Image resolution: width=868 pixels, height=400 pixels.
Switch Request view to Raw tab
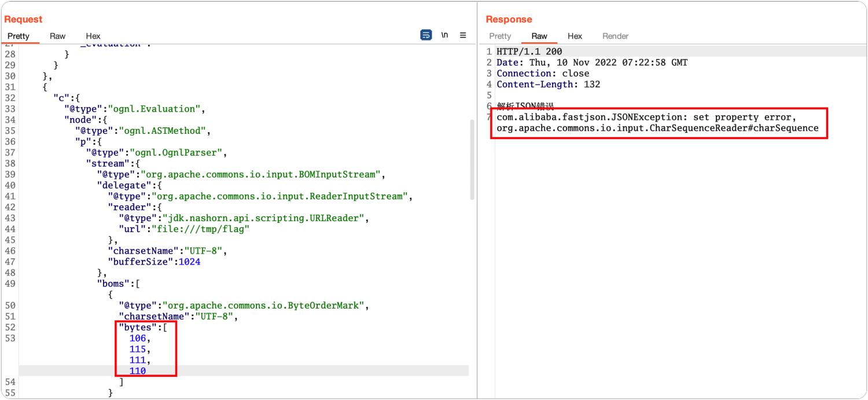(58, 36)
